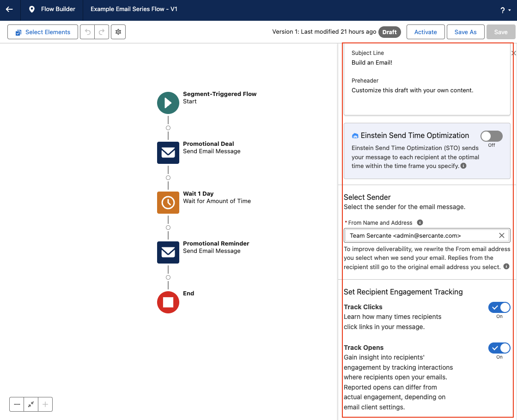Add element after Start node connector
This screenshot has height=420, width=517.
click(168, 128)
